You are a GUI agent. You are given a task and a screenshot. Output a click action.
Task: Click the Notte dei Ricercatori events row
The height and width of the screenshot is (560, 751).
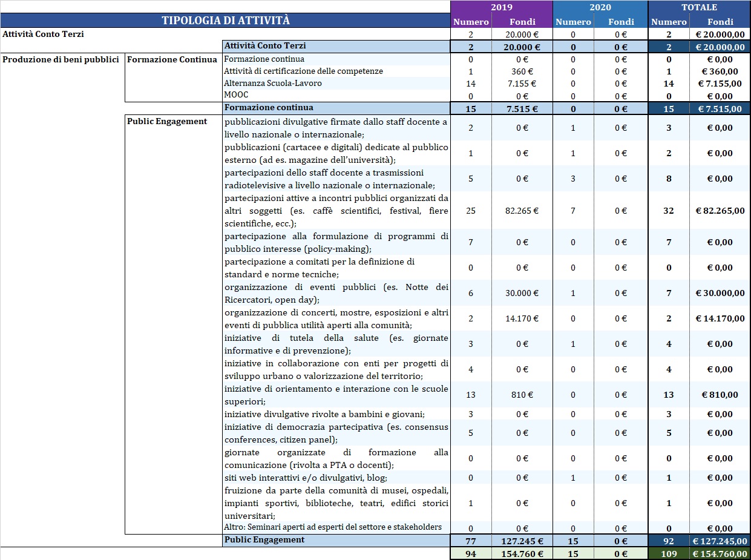pos(336,293)
